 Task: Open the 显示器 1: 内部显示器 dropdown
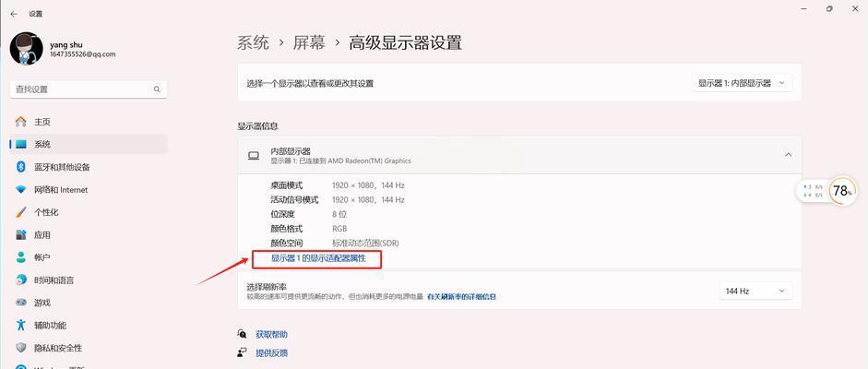[x=742, y=83]
